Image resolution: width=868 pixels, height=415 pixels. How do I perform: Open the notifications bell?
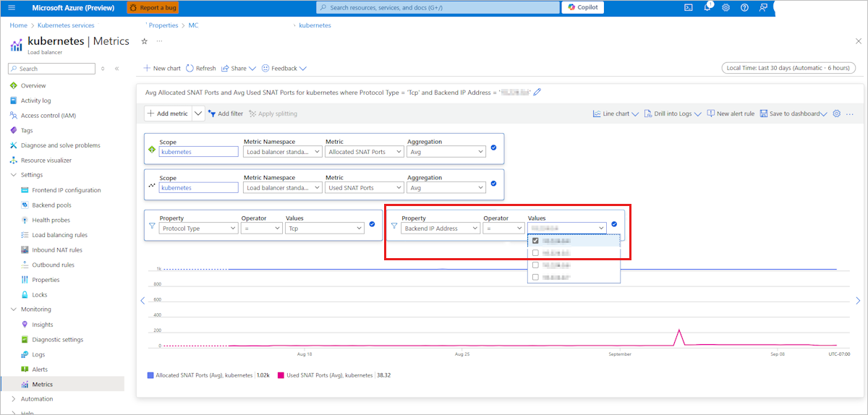(707, 7)
